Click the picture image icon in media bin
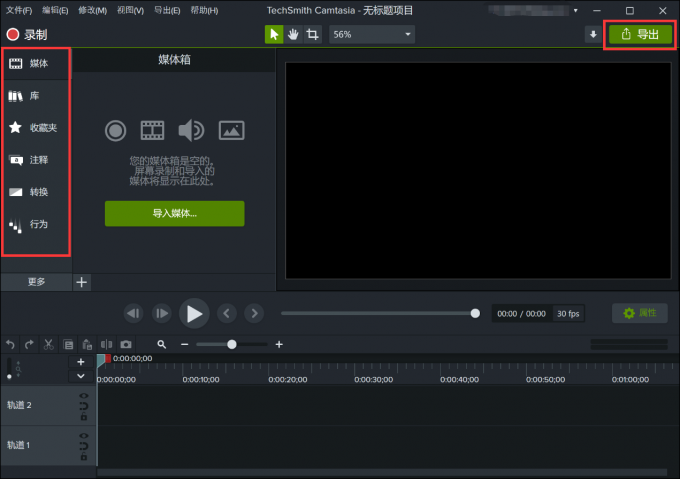Image resolution: width=680 pixels, height=479 pixels. [232, 130]
